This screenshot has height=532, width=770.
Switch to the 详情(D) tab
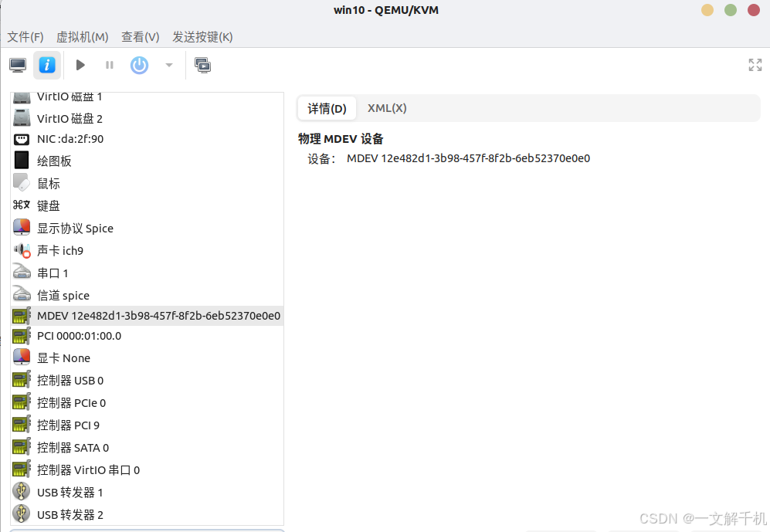pos(326,108)
